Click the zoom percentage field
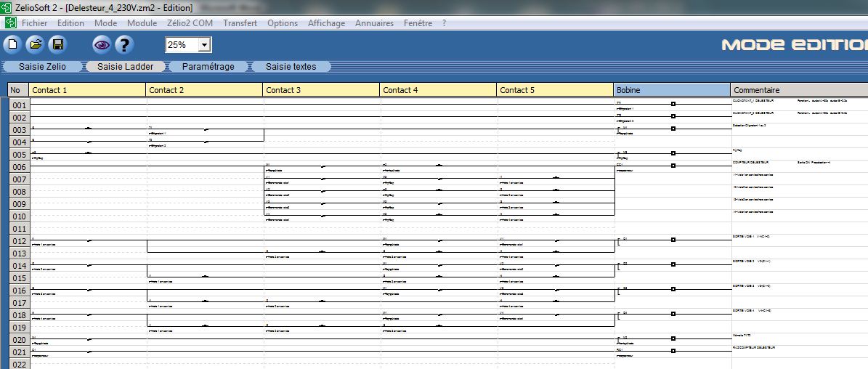 tap(180, 45)
